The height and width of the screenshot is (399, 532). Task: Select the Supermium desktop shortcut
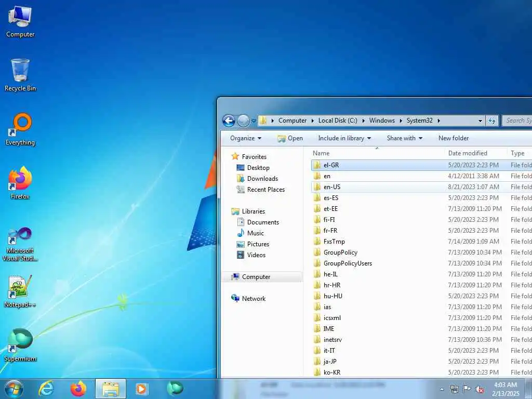[x=20, y=345]
